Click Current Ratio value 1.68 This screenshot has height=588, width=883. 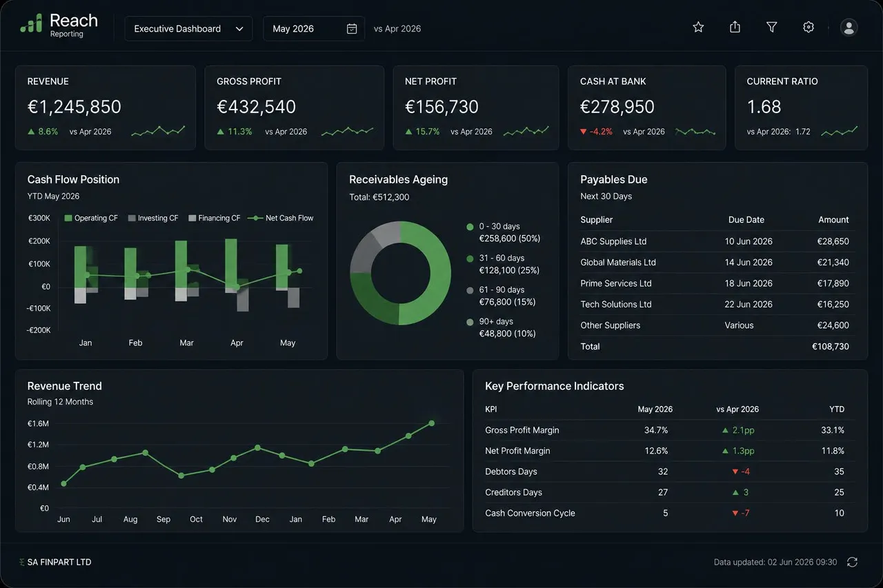pos(764,107)
